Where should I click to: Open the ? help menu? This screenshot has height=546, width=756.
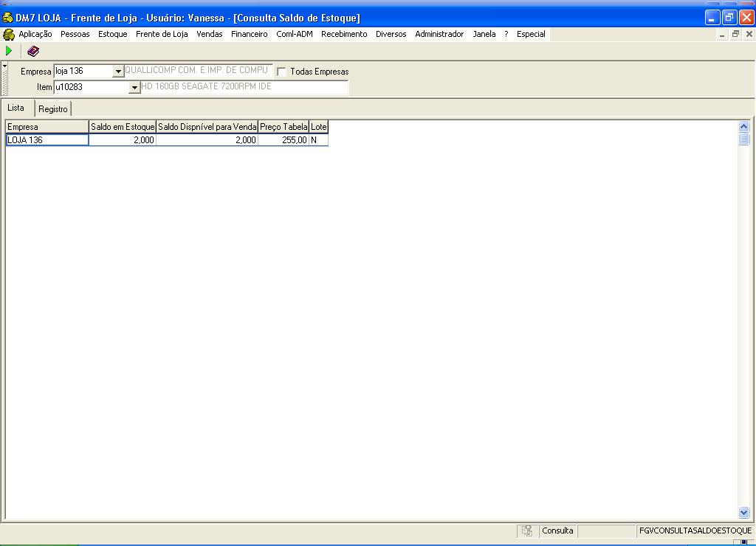point(506,34)
